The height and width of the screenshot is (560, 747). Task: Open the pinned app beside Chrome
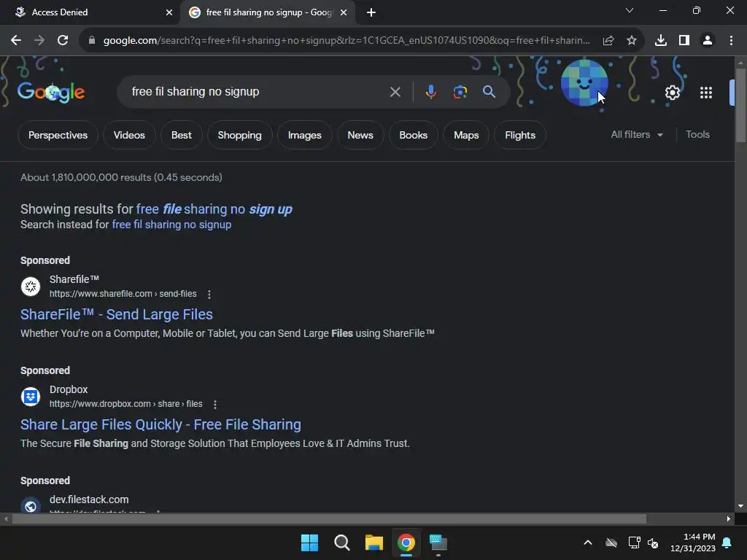tap(438, 542)
